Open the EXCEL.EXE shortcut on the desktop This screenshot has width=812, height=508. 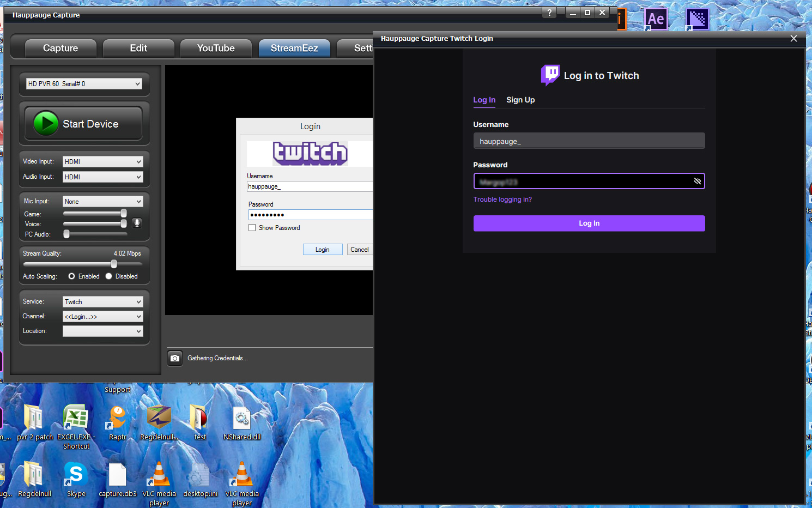(76, 419)
